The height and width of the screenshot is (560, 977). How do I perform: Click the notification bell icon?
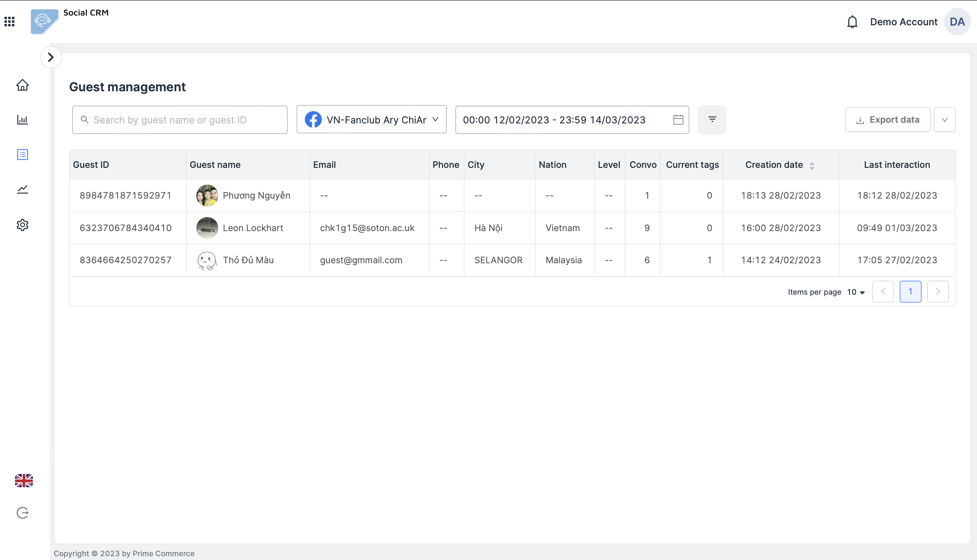click(852, 22)
